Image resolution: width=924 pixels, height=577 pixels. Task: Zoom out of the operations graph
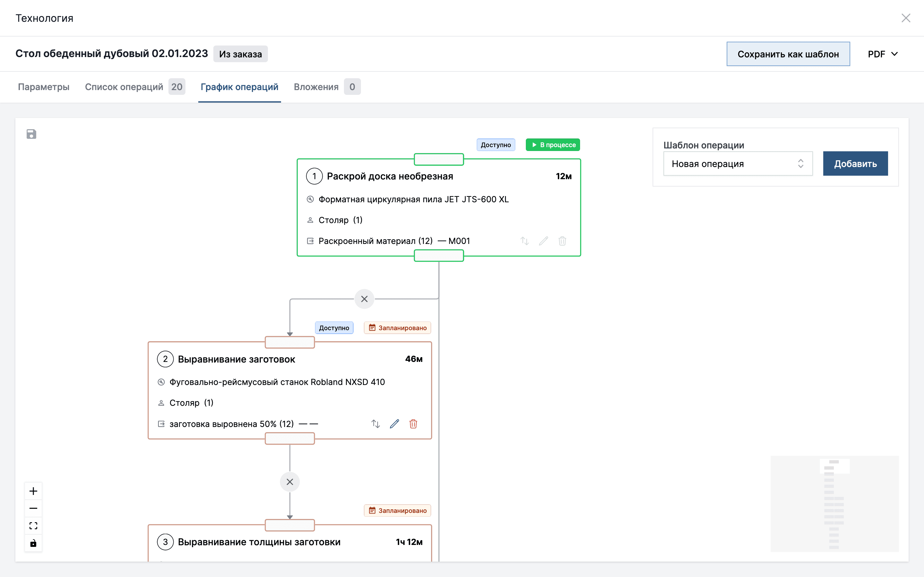click(x=33, y=508)
